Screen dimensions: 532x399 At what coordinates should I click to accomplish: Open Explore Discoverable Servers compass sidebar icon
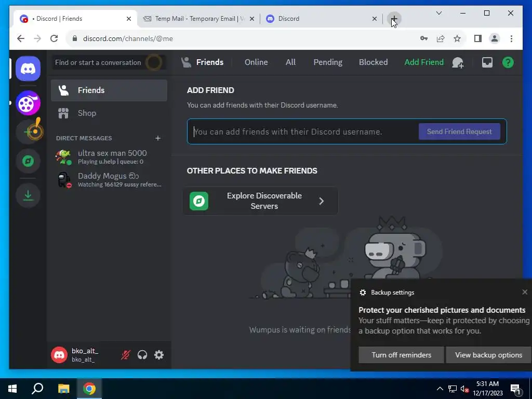click(x=28, y=161)
